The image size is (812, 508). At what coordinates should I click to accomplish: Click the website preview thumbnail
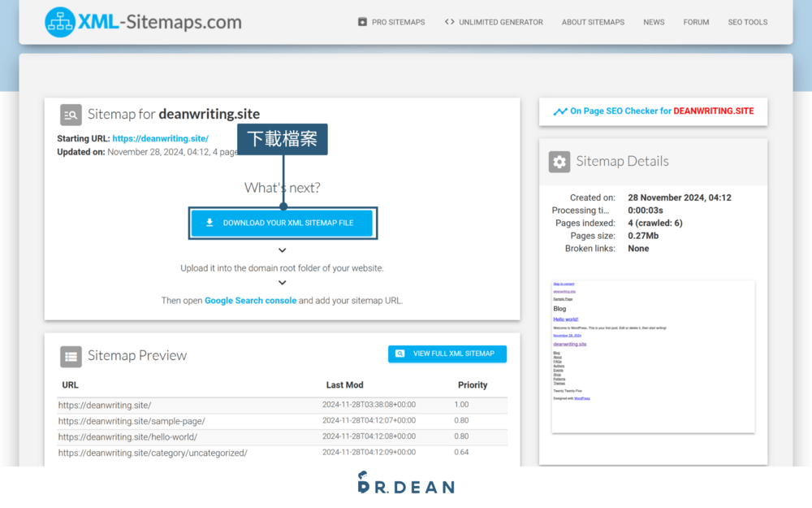point(653,357)
